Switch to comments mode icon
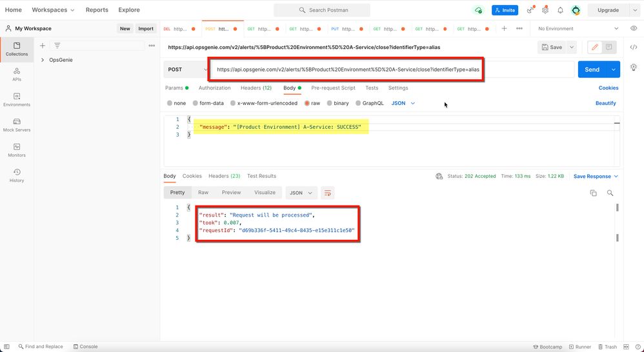Image resolution: width=644 pixels, height=352 pixels. (x=609, y=47)
